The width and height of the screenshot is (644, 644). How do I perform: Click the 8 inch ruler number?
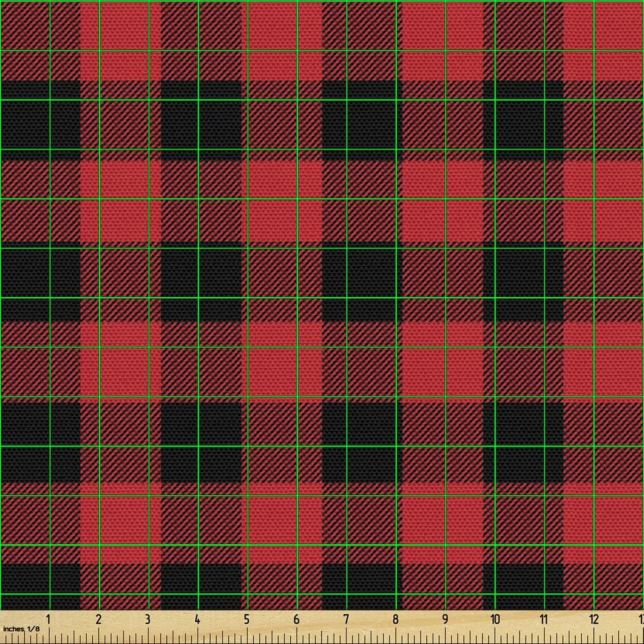395,620
